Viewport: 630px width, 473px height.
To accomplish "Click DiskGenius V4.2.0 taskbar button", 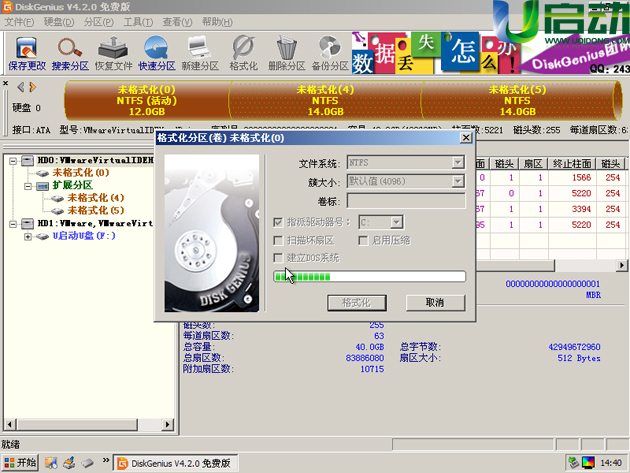I will (x=175, y=463).
